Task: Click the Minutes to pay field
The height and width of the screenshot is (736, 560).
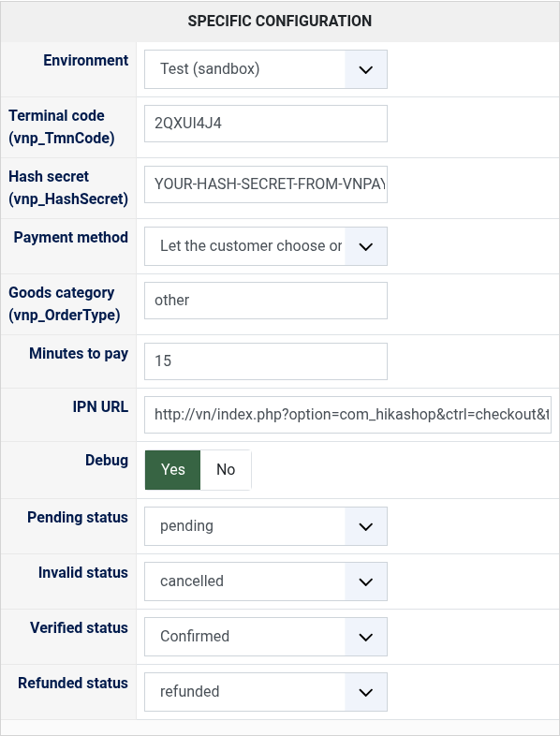Action: point(266,361)
